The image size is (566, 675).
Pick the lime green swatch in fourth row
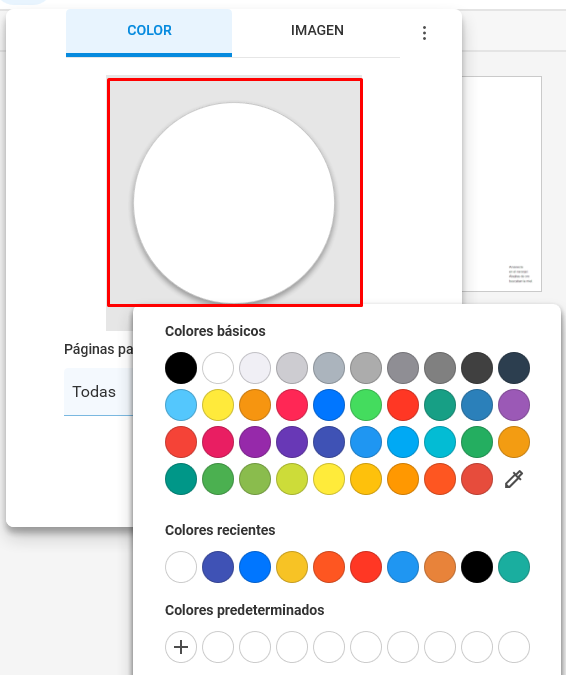(292, 479)
